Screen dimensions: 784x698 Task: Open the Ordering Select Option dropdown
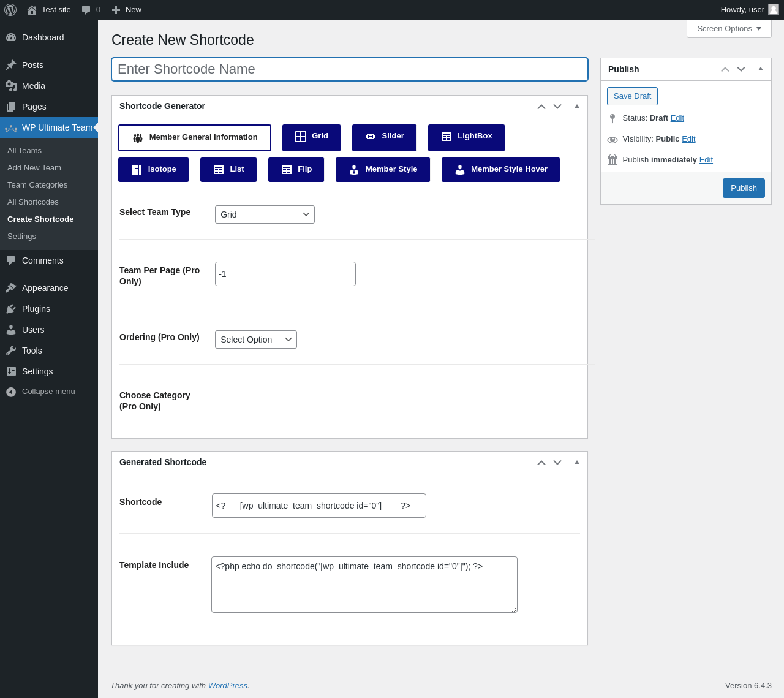point(256,340)
